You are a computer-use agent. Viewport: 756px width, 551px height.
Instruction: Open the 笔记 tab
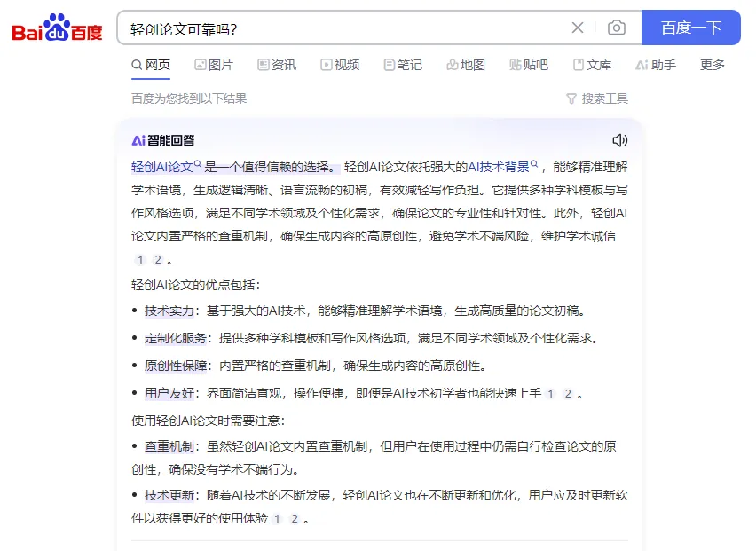[x=404, y=65]
